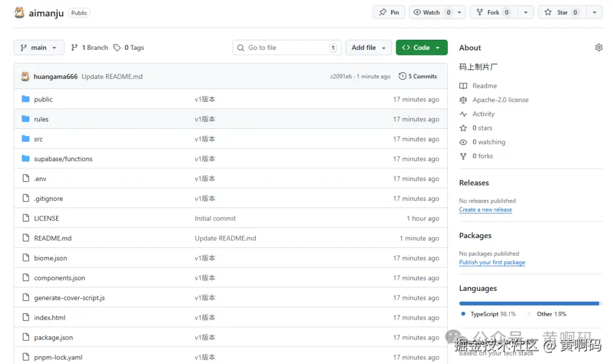View the 0 stars link

coord(482,128)
